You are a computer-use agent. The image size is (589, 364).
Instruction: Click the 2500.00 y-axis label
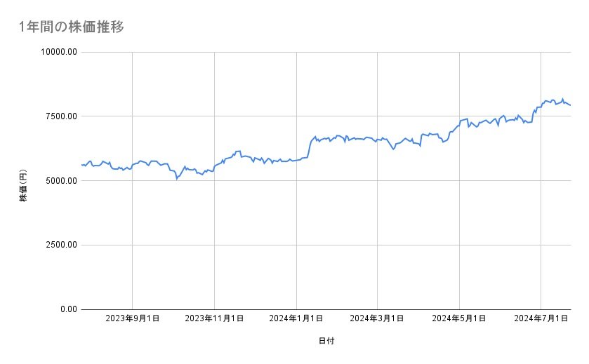tap(59, 245)
